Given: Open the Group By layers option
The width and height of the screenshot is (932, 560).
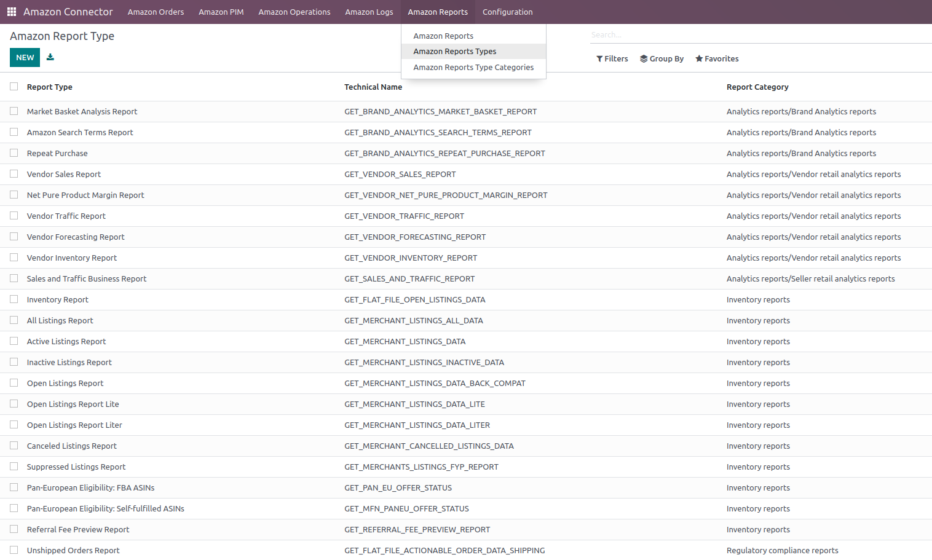Looking at the screenshot, I should pyautogui.click(x=661, y=59).
